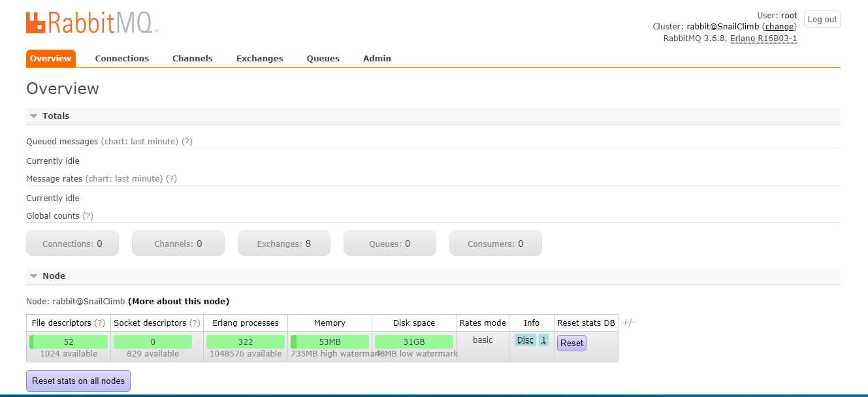Go to the Exchanges tab
Screen dimensions: 868x397
260,58
